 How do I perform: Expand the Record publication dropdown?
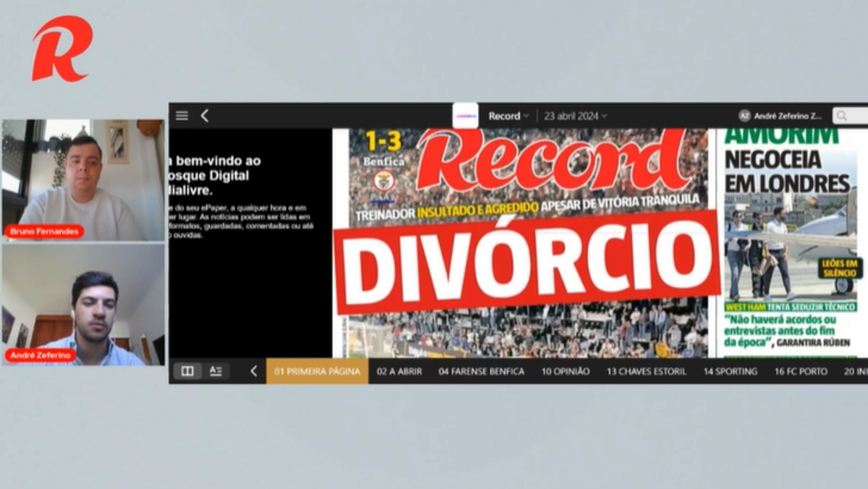[x=508, y=116]
